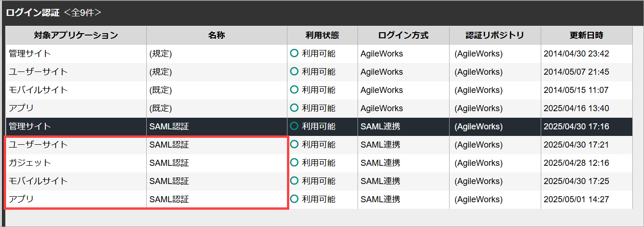The height and width of the screenshot is (227, 644).
Task: Sort by 認証リポジトリ column header
Action: (495, 35)
